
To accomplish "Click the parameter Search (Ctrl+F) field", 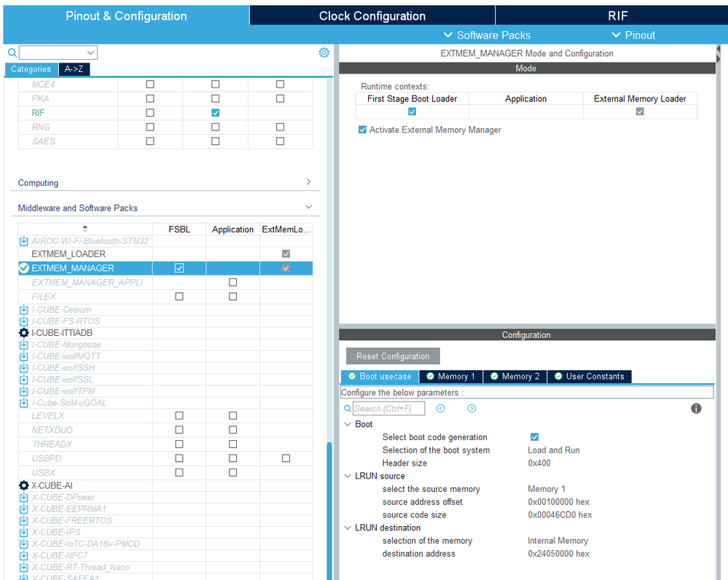I will tap(388, 409).
